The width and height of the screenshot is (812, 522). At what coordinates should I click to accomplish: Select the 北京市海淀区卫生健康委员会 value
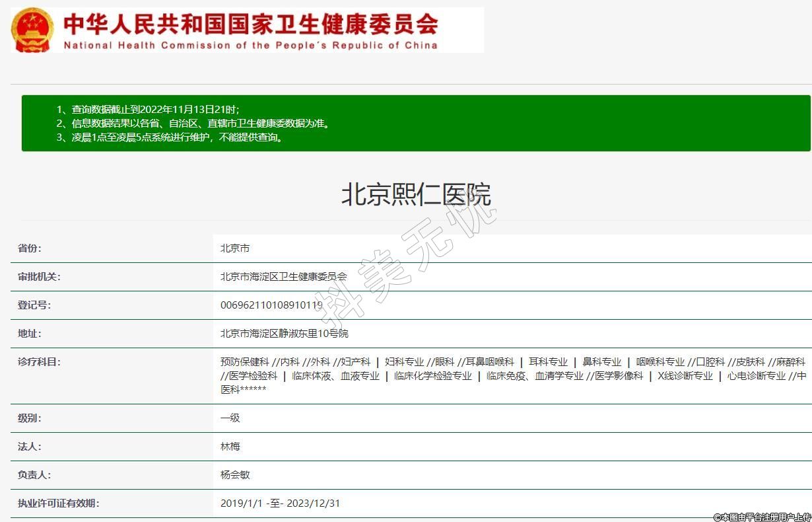[x=283, y=277]
